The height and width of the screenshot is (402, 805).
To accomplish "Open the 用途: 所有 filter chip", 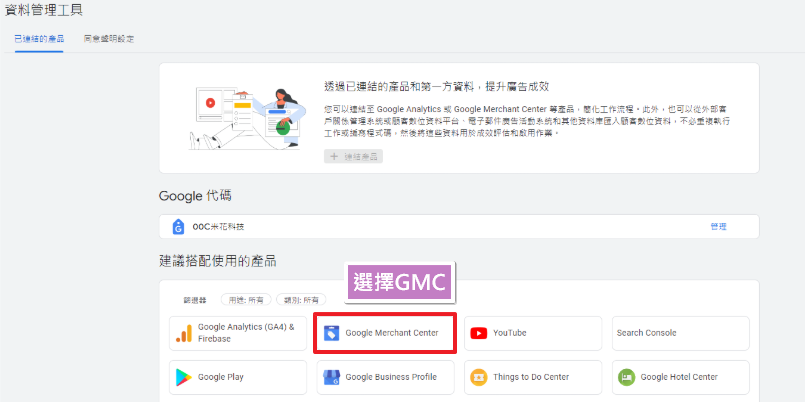I will click(x=246, y=299).
